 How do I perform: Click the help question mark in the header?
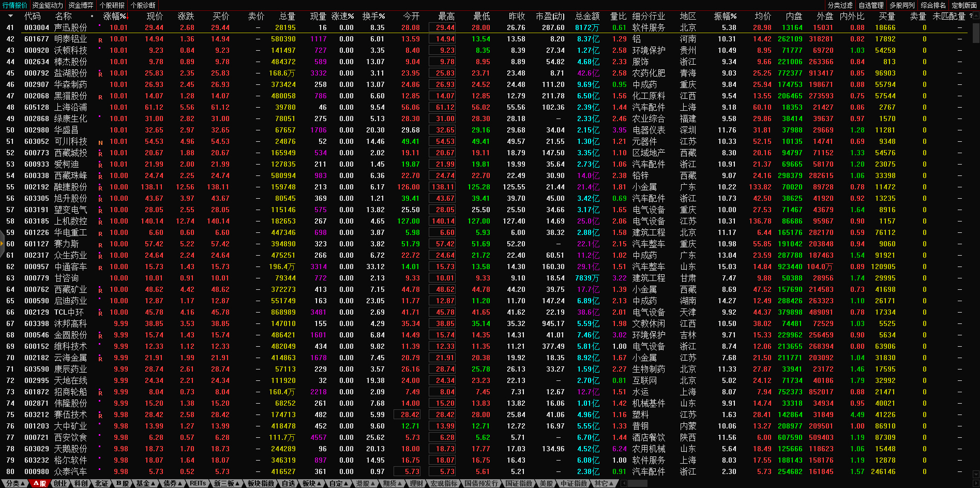click(970, 16)
